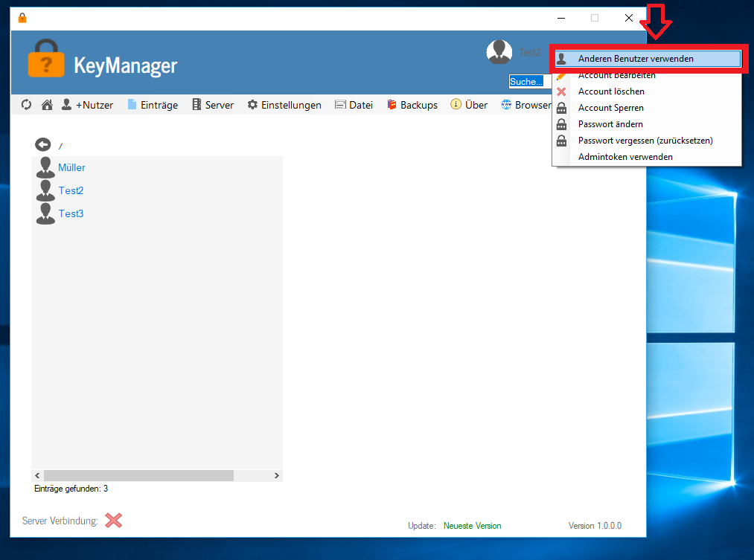Select 'Account bearbeiten' menu entry
Screen dimensions: 754x560
[648, 75]
